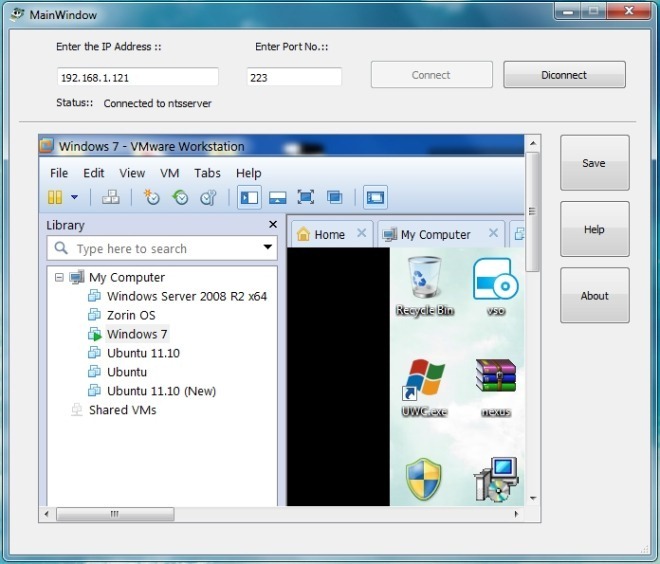Revert to snapshot with green clock icon

coord(181,197)
